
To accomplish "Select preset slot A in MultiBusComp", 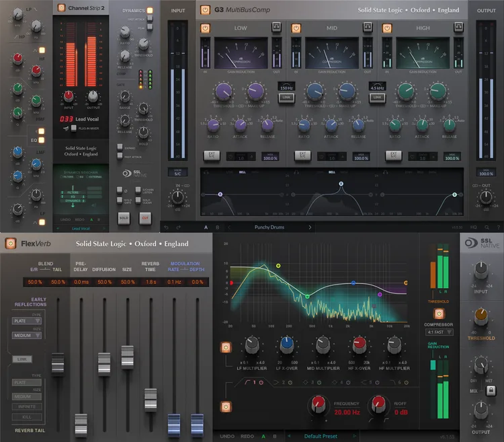I will (206, 227).
